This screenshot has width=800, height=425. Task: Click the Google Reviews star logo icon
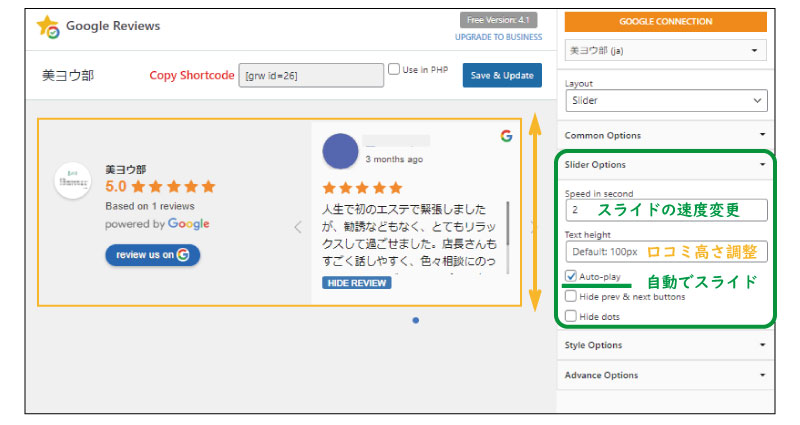[x=49, y=27]
